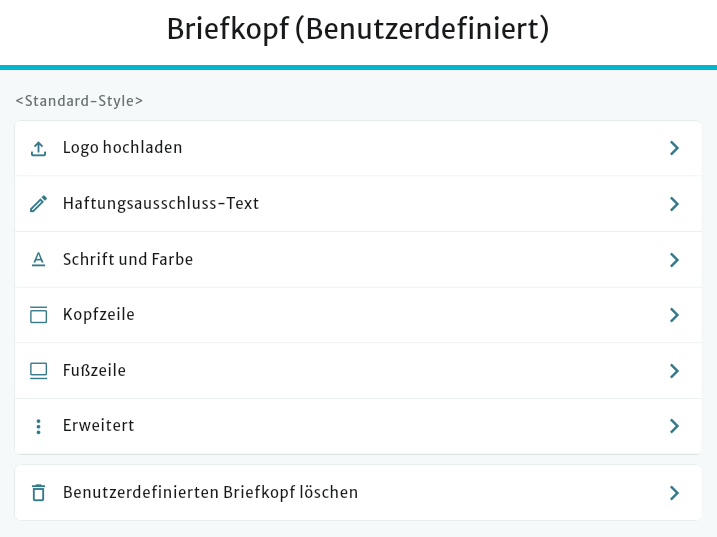The image size is (717, 537).
Task: Click the underlined A font icon
Action: pos(39,260)
